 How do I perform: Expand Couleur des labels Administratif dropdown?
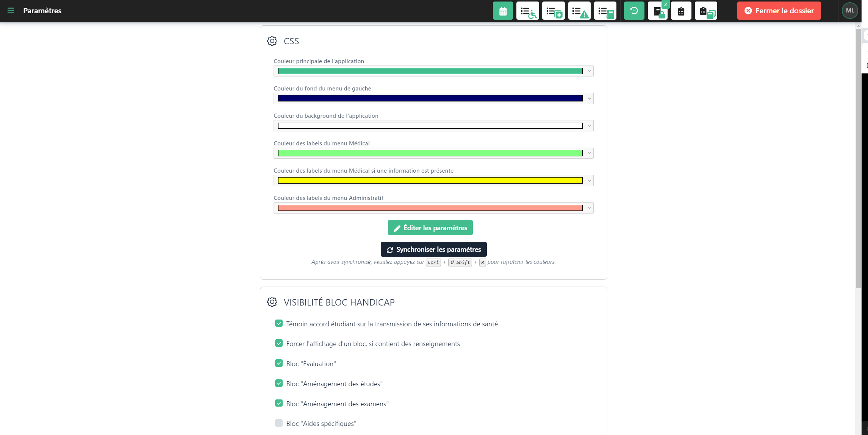point(589,208)
